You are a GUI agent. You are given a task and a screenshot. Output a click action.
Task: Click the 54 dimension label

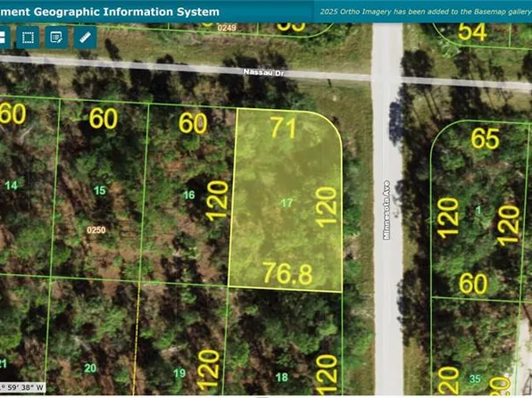(x=472, y=32)
